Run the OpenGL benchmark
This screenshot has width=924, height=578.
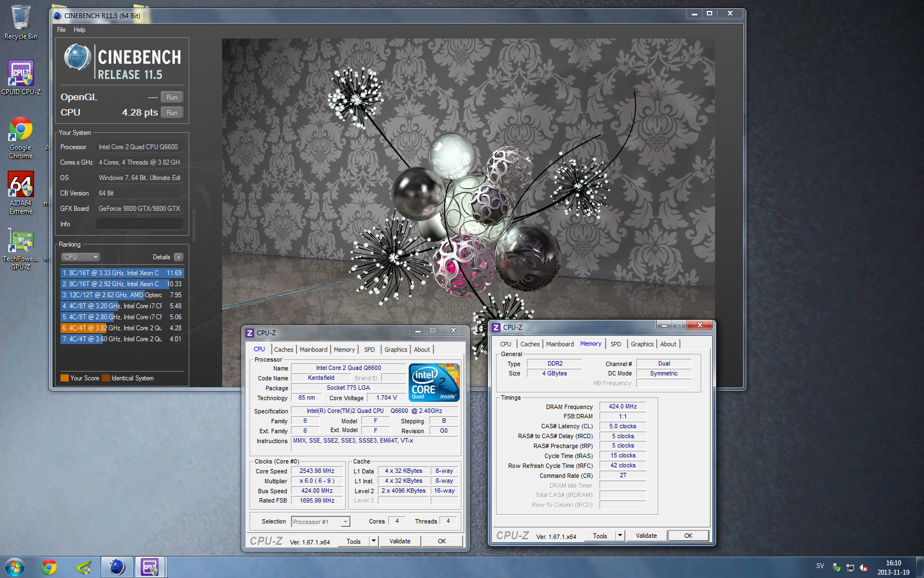pyautogui.click(x=172, y=97)
